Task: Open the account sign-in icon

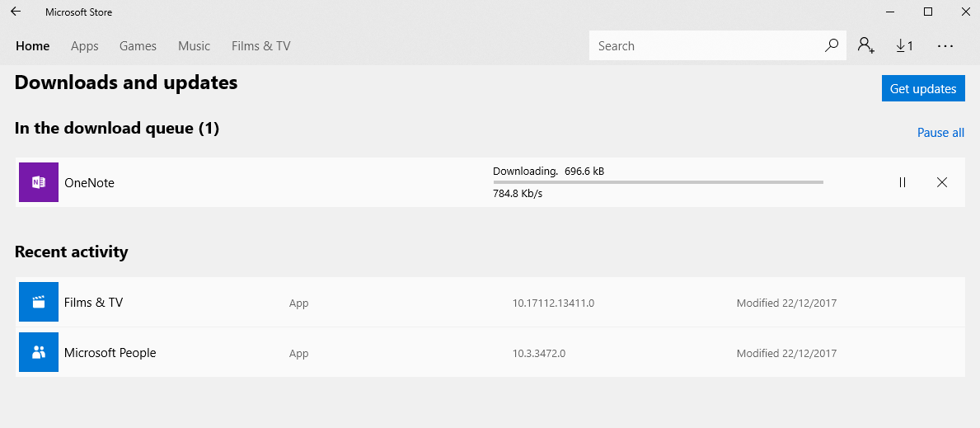Action: click(x=865, y=46)
